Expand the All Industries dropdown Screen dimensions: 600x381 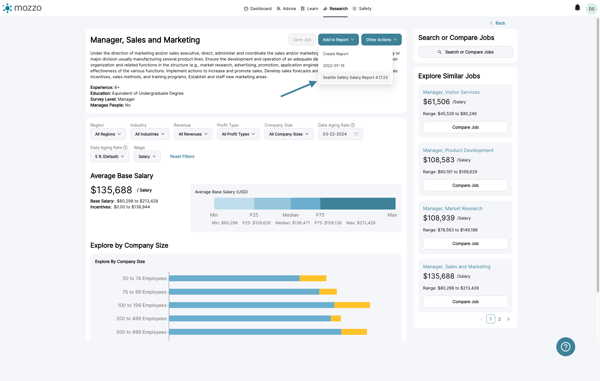[150, 134]
